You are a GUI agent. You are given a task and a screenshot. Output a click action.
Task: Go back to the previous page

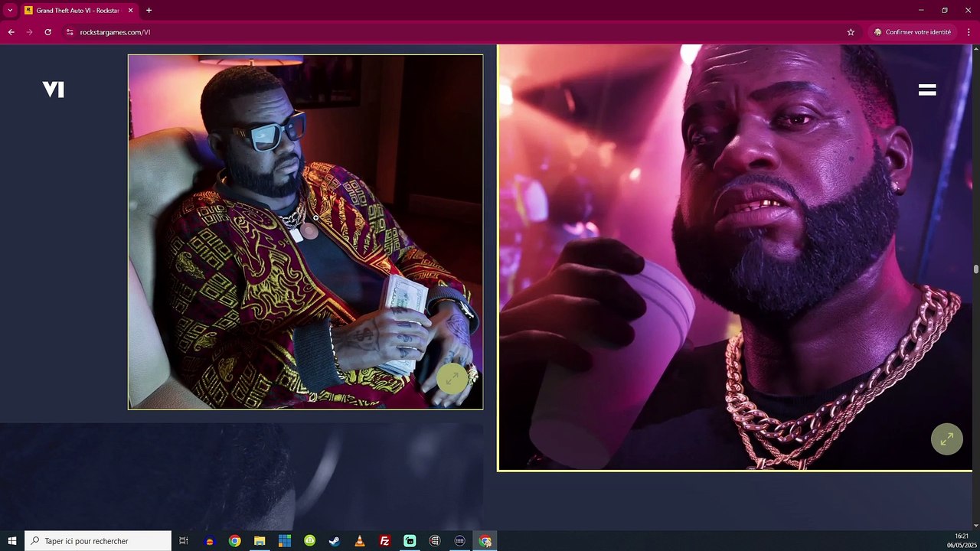pyautogui.click(x=11, y=32)
